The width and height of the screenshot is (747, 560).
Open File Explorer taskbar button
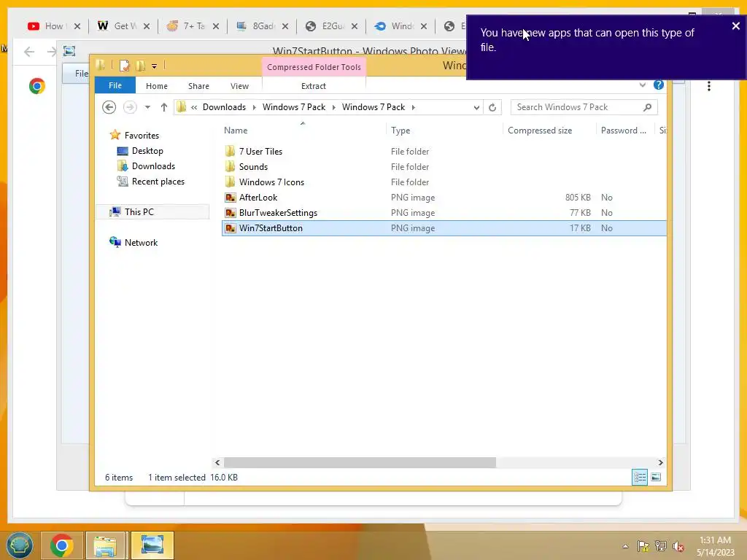coord(105,545)
